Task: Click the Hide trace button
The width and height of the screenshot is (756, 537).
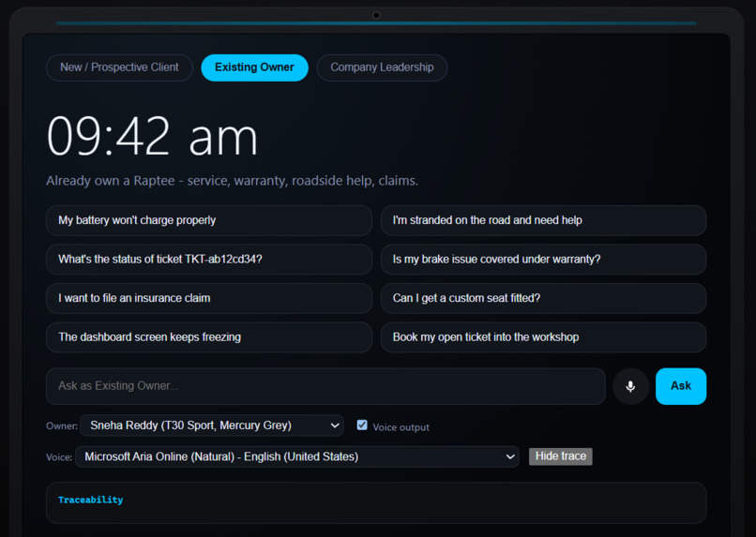Action: tap(560, 456)
